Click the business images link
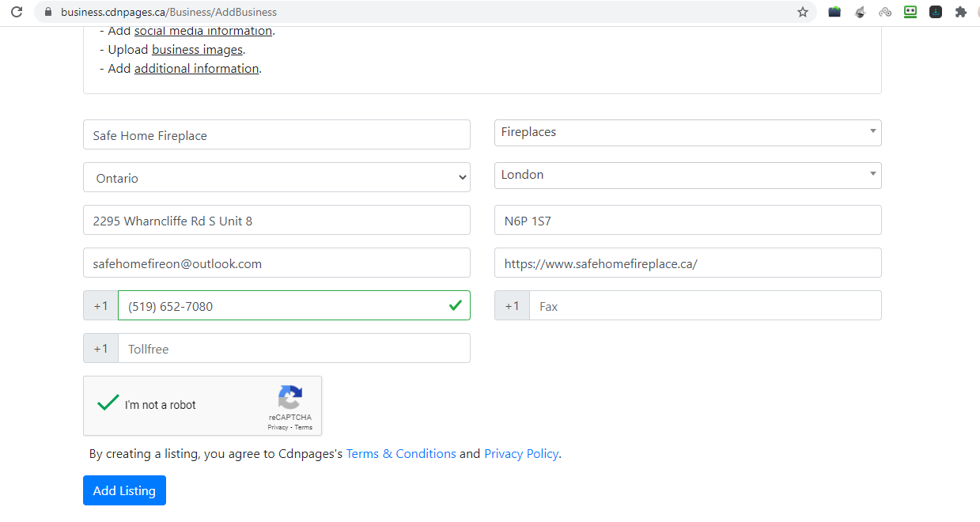The width and height of the screenshot is (980, 522). (197, 50)
